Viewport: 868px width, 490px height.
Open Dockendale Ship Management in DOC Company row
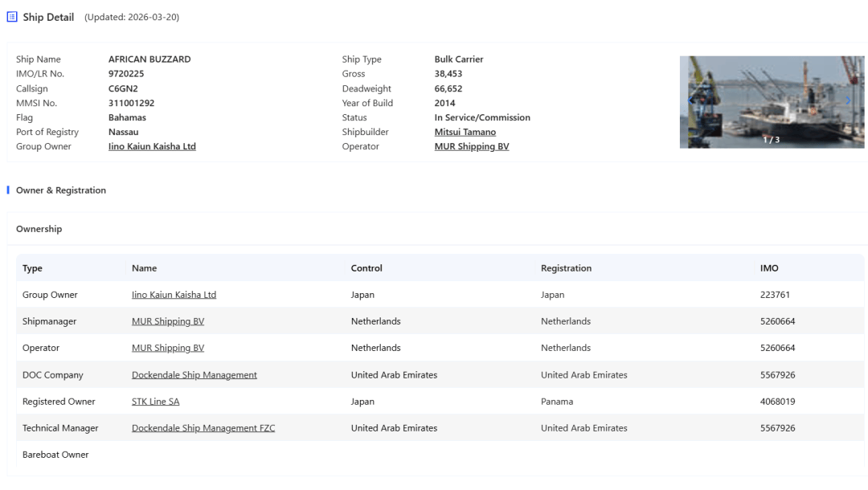(x=194, y=375)
